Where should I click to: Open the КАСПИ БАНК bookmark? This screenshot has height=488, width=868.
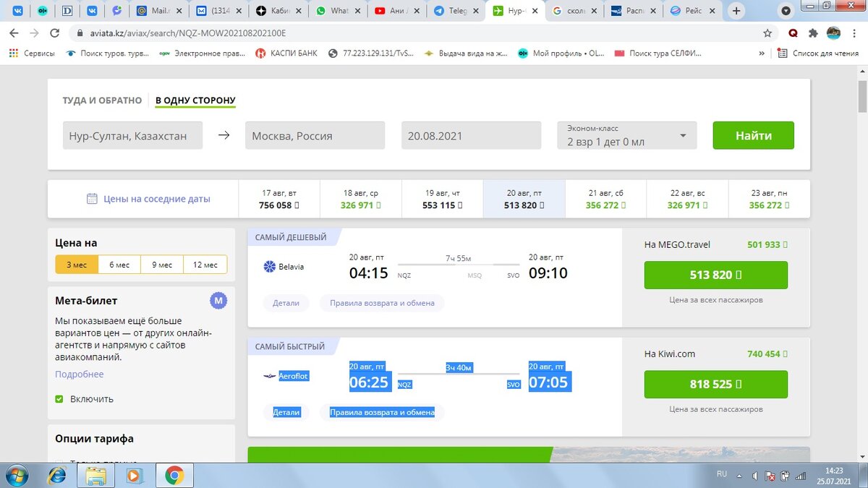pyautogui.click(x=286, y=53)
